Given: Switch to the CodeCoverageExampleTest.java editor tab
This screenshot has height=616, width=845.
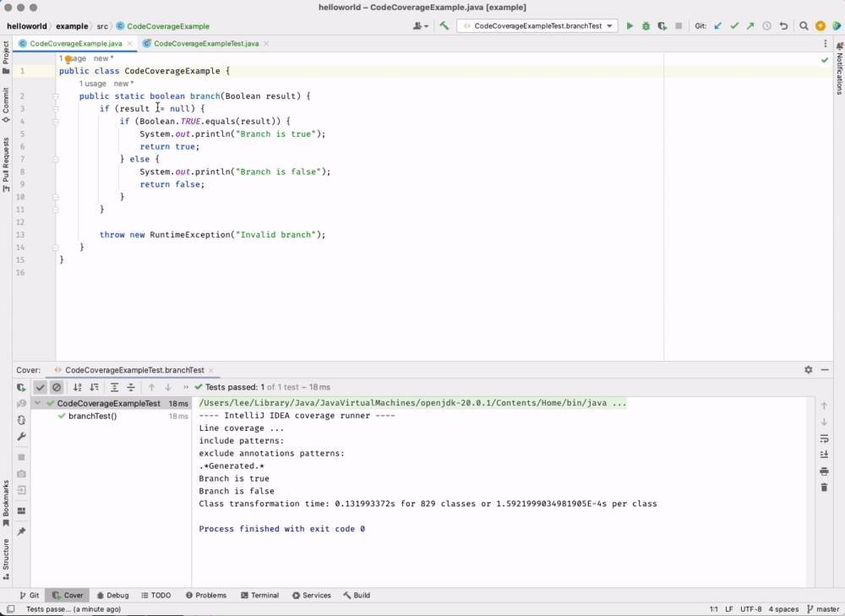Looking at the screenshot, I should pyautogui.click(x=206, y=43).
